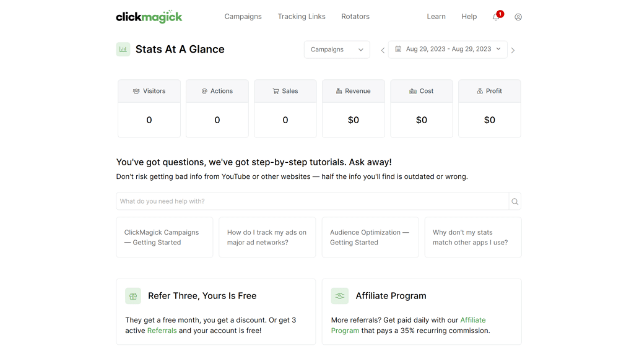
Task: Expand the Campaigns stats dropdown
Action: coord(337,50)
